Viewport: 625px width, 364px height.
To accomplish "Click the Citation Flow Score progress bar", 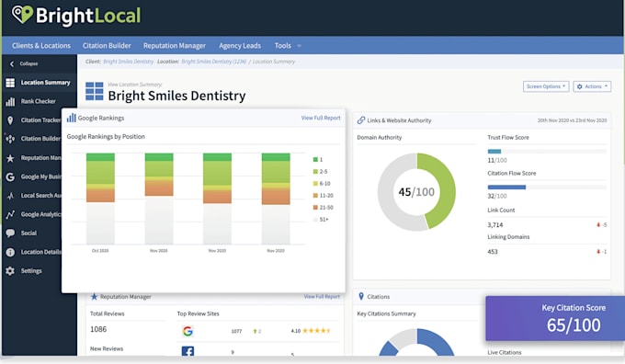I will click(x=547, y=187).
